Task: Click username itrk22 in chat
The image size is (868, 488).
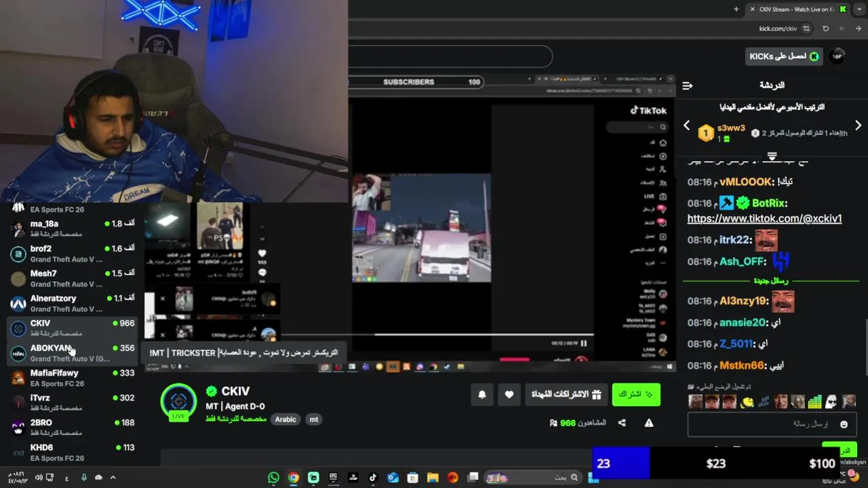Action: click(735, 240)
